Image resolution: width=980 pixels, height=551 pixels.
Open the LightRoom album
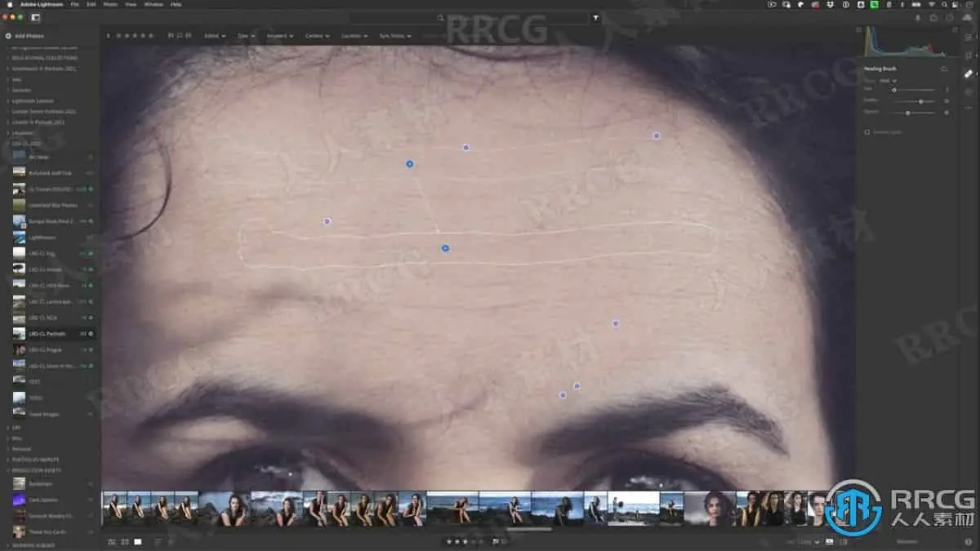click(49, 237)
